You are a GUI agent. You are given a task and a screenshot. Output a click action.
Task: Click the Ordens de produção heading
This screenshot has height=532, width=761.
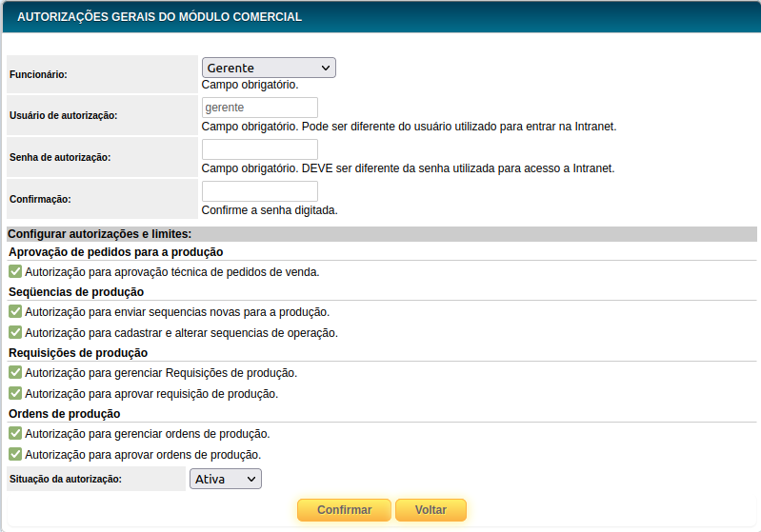tap(64, 414)
